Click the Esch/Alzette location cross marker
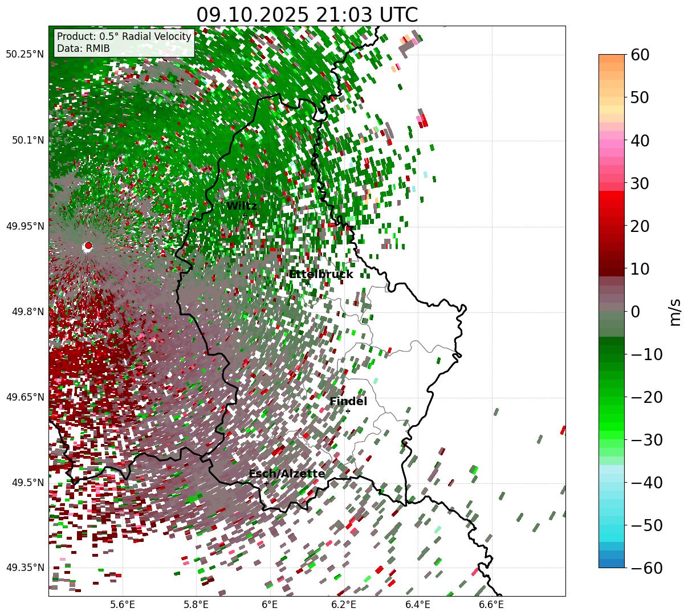This screenshot has width=688, height=616. (x=266, y=483)
